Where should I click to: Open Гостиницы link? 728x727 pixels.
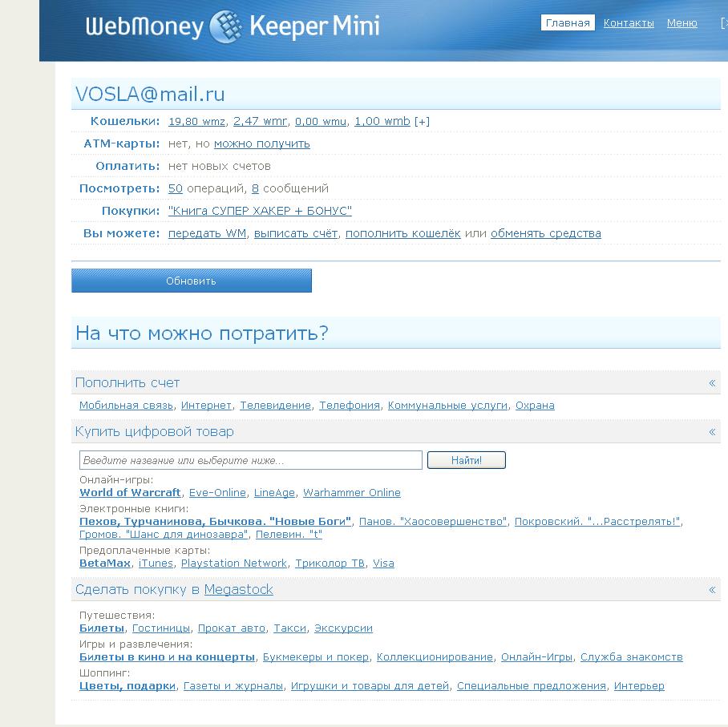[x=161, y=628]
